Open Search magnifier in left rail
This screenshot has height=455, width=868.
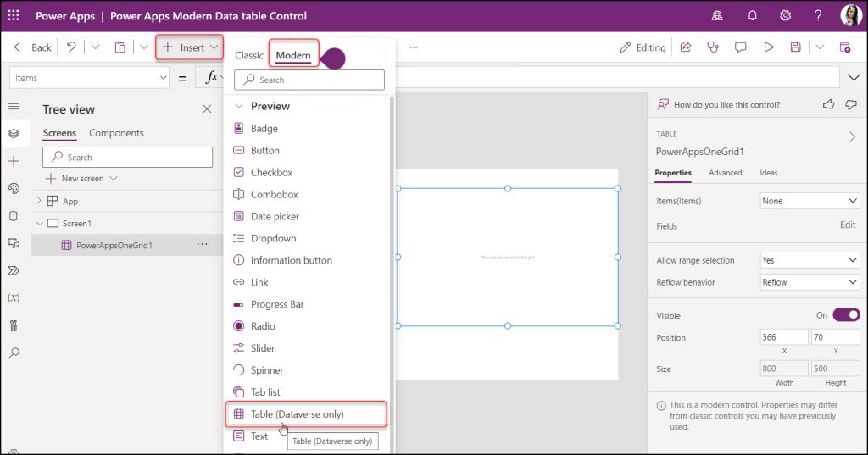tap(14, 352)
